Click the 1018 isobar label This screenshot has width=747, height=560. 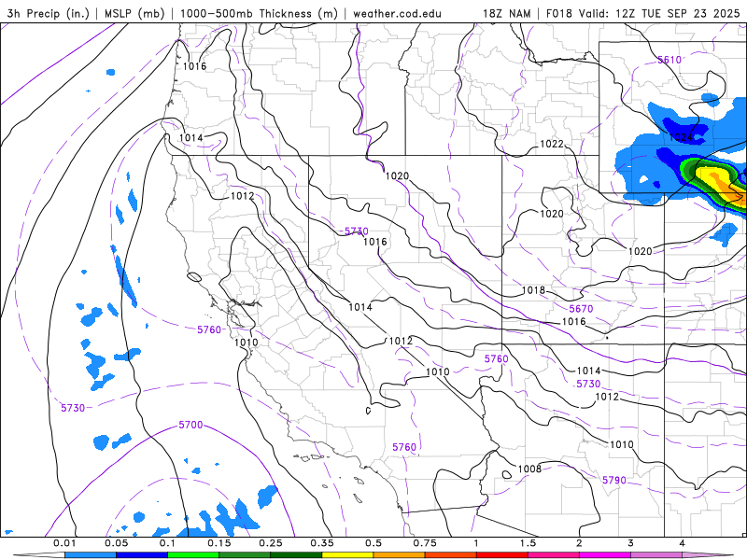(533, 290)
